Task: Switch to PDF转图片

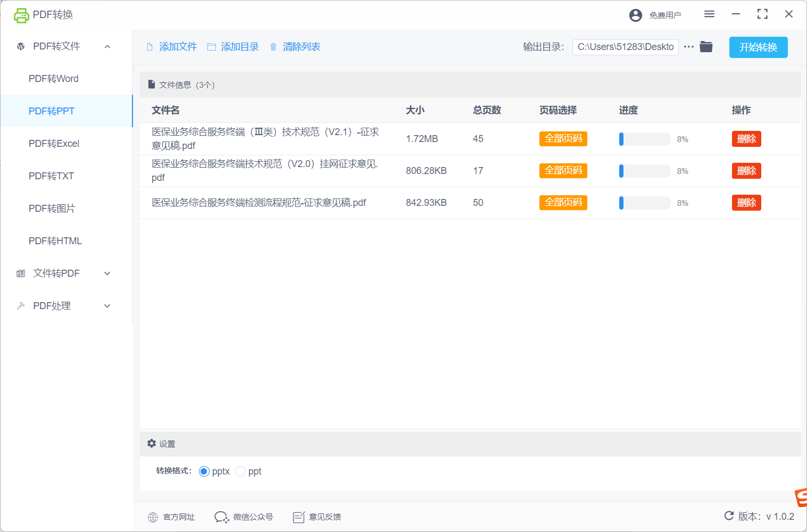Action: point(66,209)
